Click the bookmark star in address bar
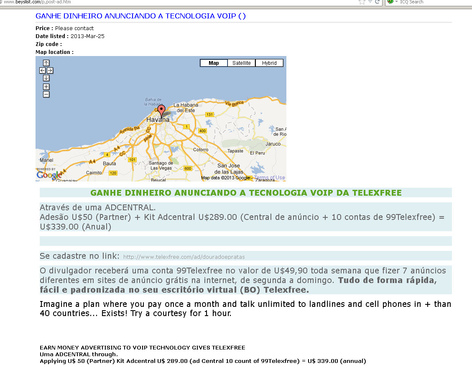The width and height of the screenshot is (472, 370). [362, 2]
